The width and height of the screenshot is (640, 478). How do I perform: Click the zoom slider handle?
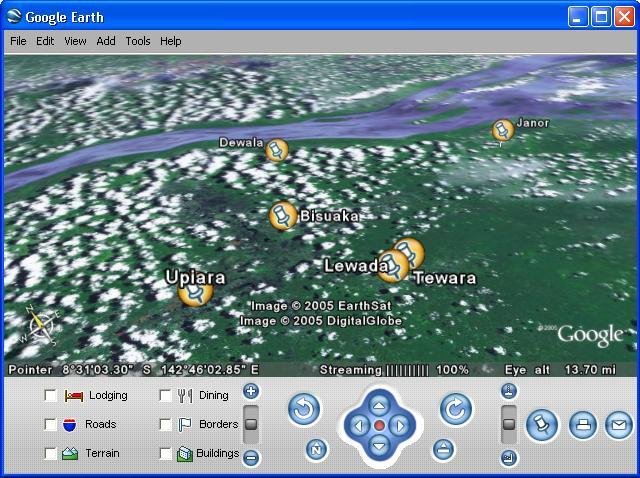pos(251,424)
